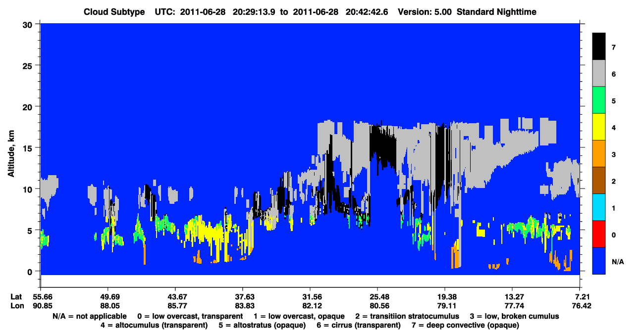Screen dimensions: 644x330
Task: Click the '5 = altostratus (opaque)' legend text
Action: pos(261,325)
